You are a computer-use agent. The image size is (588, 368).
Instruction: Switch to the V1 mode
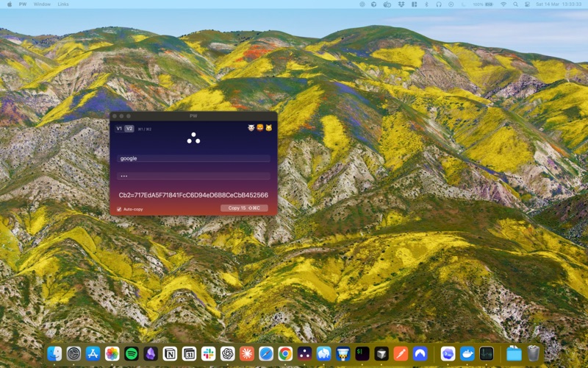pos(119,128)
